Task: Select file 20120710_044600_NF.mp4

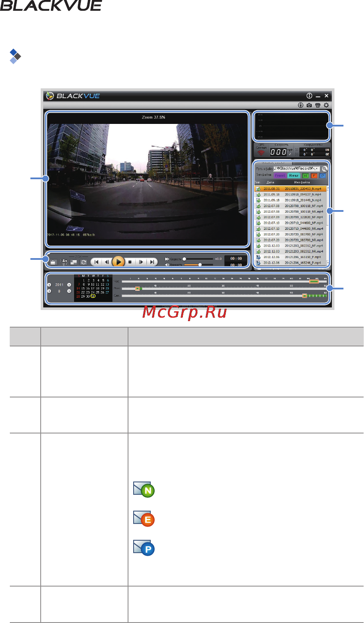Action: pos(291,223)
